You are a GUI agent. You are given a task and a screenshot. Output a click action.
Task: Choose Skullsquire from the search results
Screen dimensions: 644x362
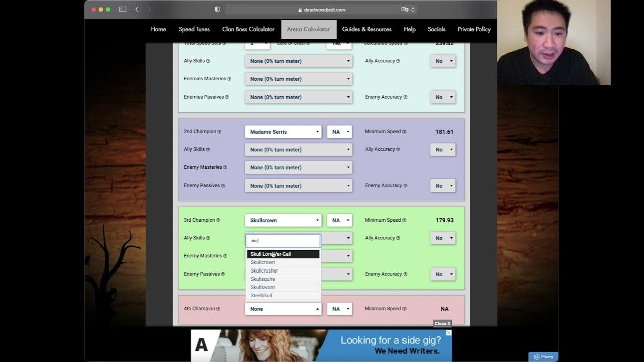[x=283, y=279]
